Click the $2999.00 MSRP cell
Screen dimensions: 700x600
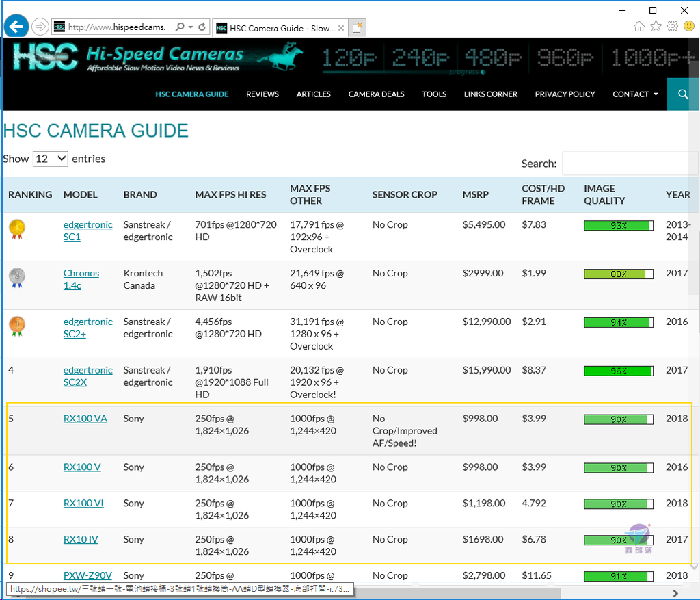point(483,273)
